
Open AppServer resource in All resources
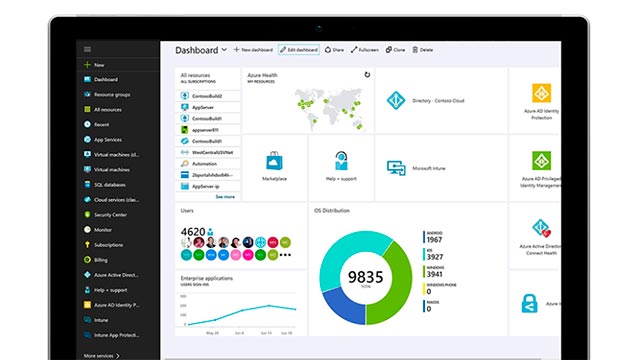click(208, 107)
